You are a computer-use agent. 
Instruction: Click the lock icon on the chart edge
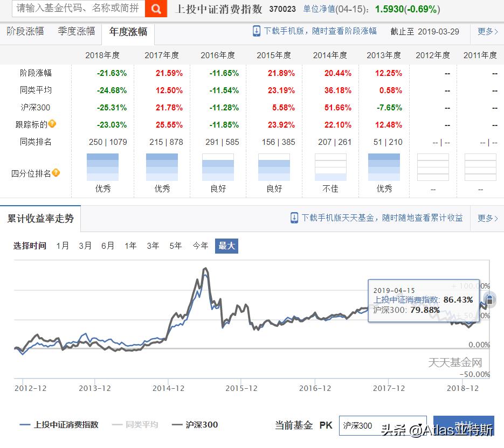488,300
